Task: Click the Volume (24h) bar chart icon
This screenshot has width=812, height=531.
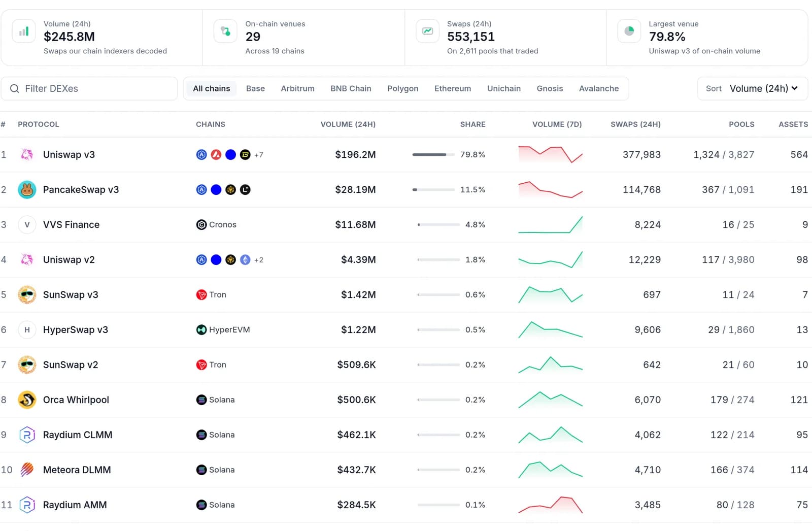Action: [x=24, y=31]
